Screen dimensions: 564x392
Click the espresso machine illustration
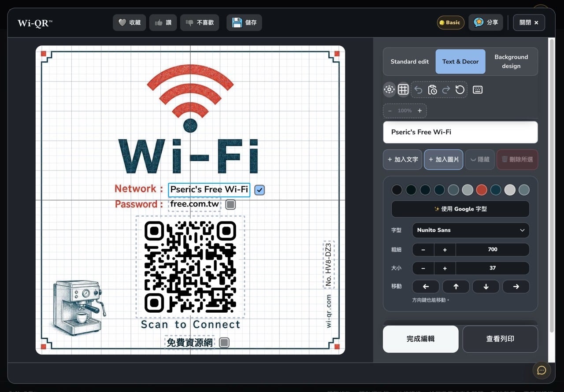[x=79, y=307]
